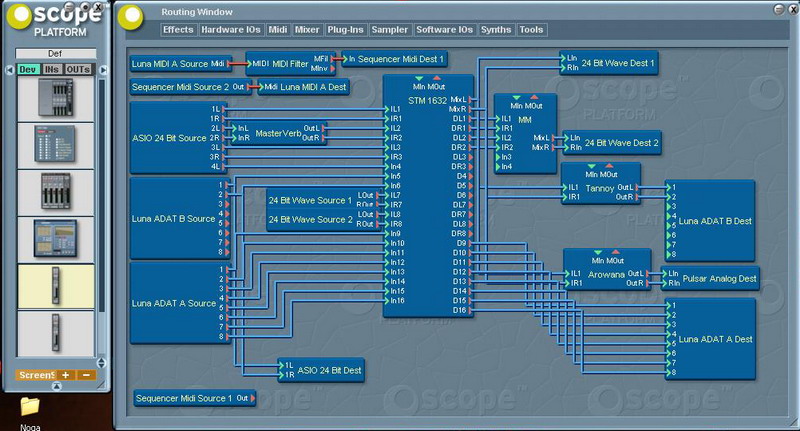Screen dimensions: 800x431
Task: Open the Synths menu
Action: (x=496, y=30)
